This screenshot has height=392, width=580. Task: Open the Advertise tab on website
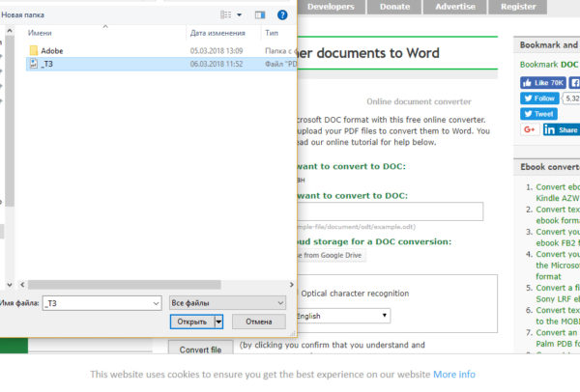click(x=455, y=7)
